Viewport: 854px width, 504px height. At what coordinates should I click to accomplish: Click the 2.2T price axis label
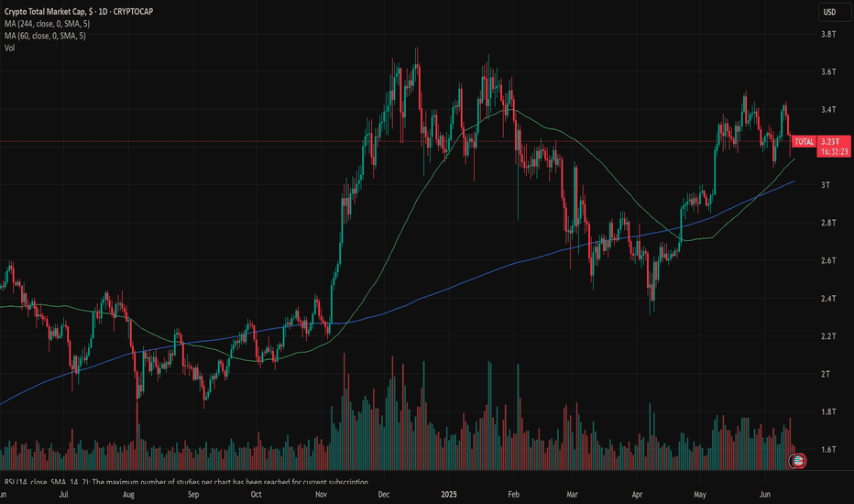(828, 336)
